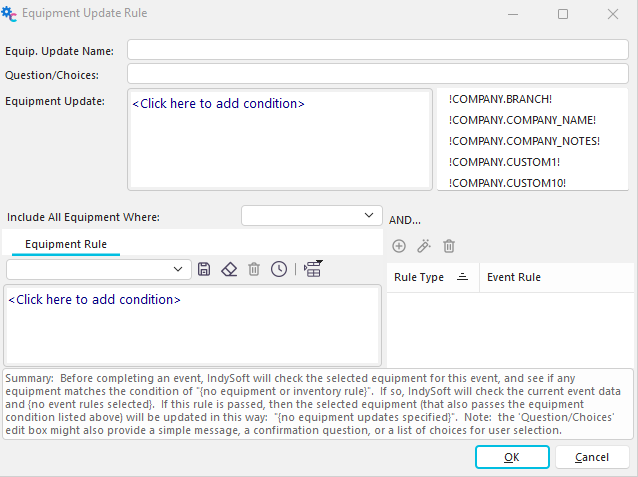Click the eraser clear icon
The height and width of the screenshot is (477, 638).
(x=229, y=269)
